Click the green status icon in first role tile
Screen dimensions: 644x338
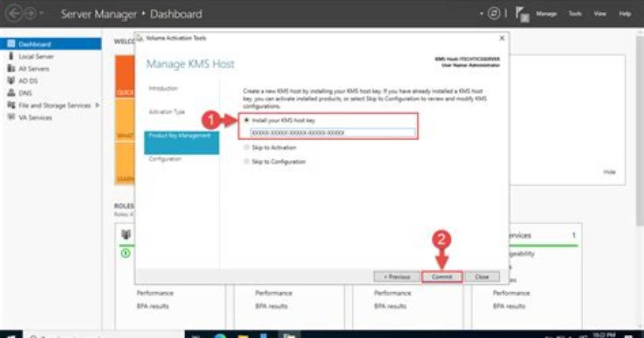[x=125, y=253]
